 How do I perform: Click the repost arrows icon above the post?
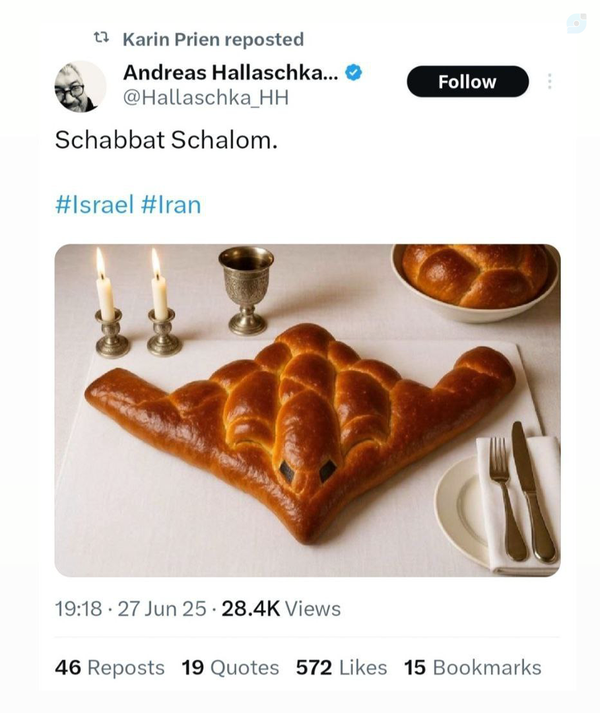click(100, 39)
